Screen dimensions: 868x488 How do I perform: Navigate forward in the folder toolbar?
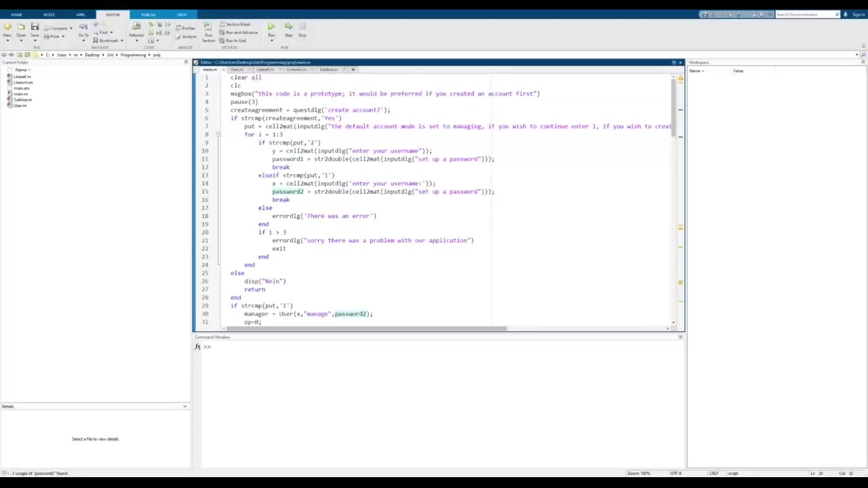[x=12, y=55]
